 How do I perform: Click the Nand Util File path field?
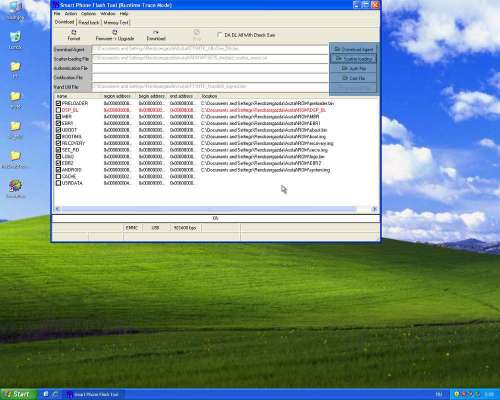(210, 87)
